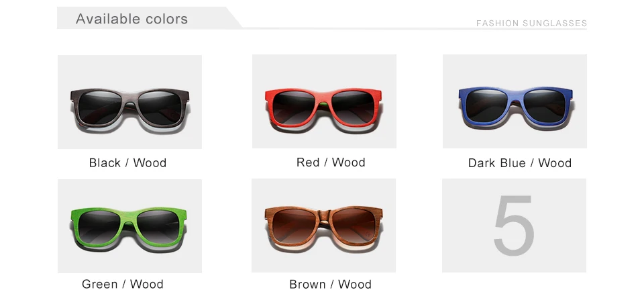Select the Red / Wood sunglasses image
The image size is (644, 296).
pos(324,101)
